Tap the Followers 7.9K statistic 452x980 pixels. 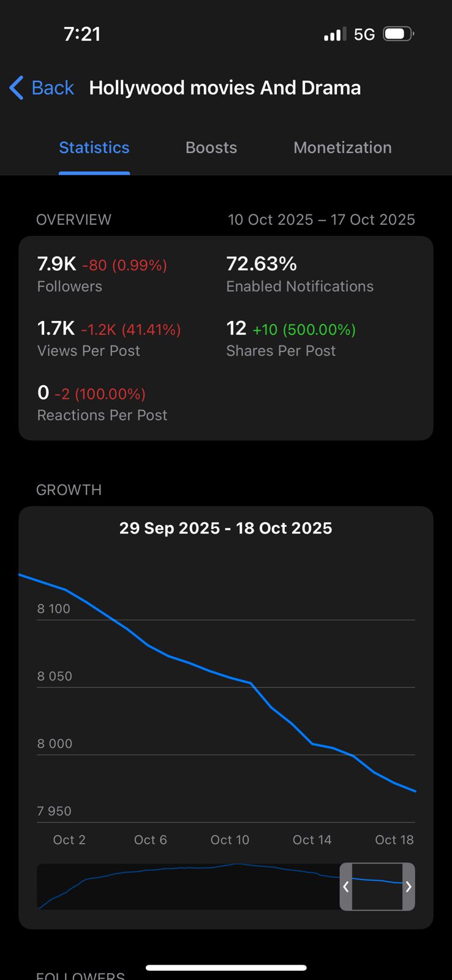pyautogui.click(x=57, y=264)
